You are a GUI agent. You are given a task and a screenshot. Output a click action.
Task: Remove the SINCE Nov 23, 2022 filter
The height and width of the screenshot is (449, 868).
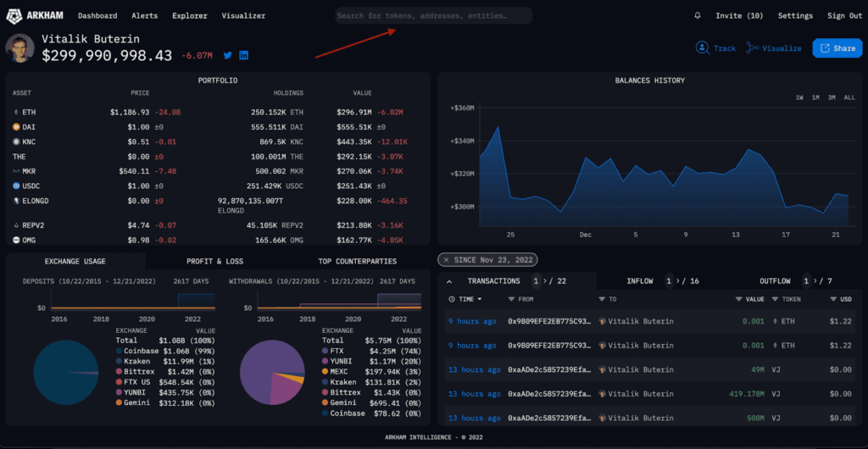[x=447, y=259]
